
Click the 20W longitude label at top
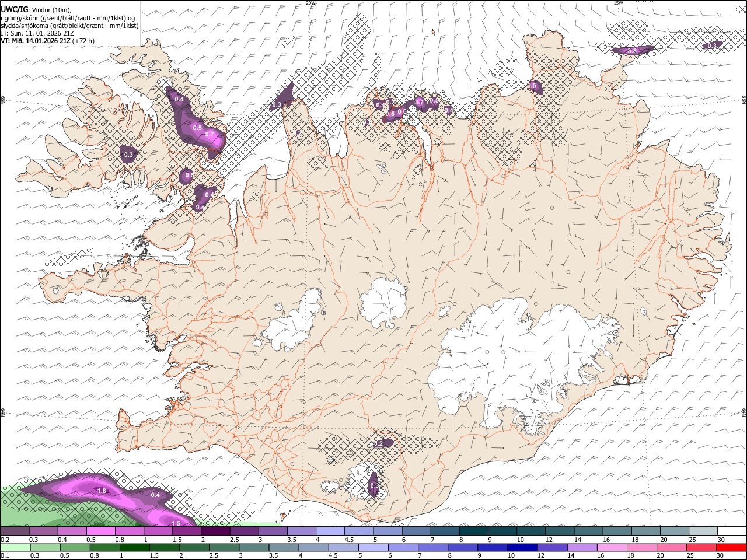(310, 3)
